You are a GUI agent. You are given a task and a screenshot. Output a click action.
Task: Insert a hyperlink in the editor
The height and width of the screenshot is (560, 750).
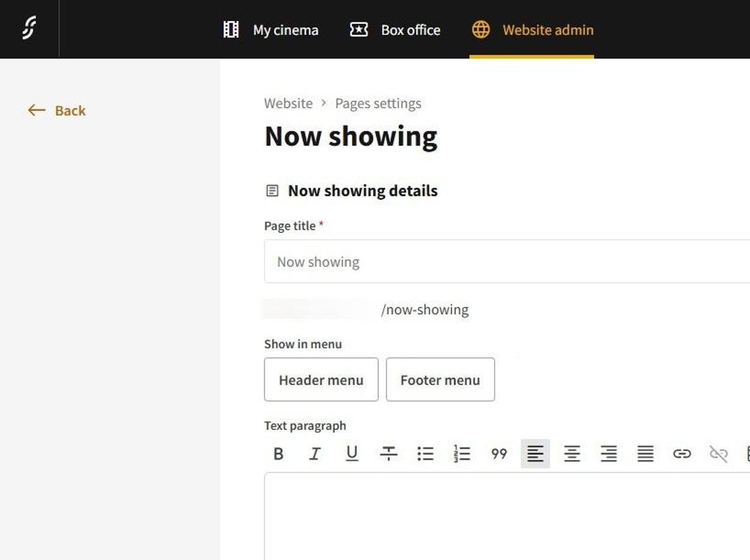click(x=682, y=454)
